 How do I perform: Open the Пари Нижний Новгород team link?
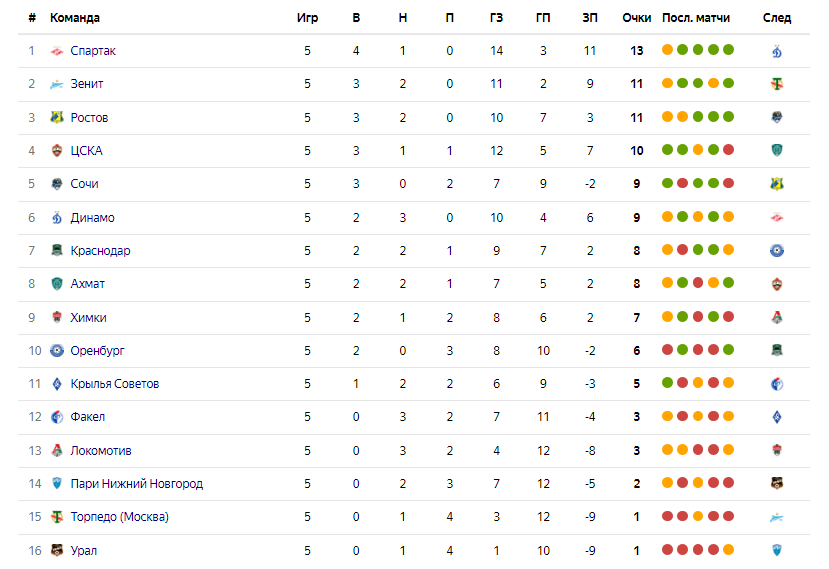point(136,484)
